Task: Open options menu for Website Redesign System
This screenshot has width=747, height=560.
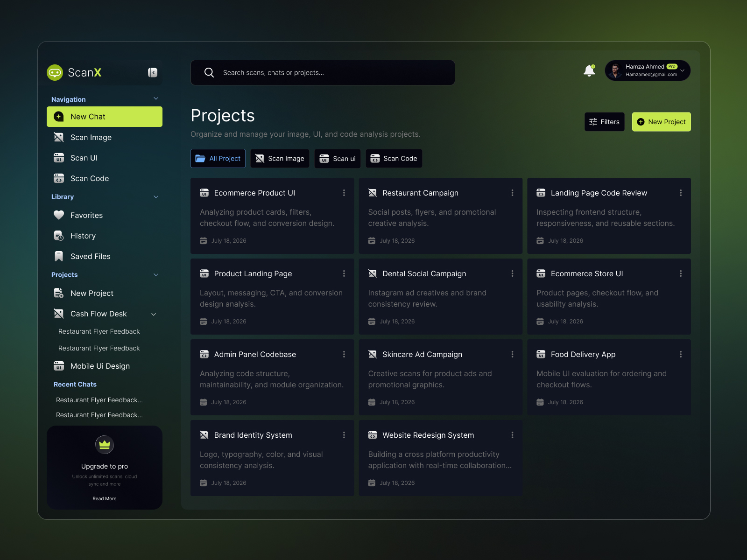Action: point(512,435)
